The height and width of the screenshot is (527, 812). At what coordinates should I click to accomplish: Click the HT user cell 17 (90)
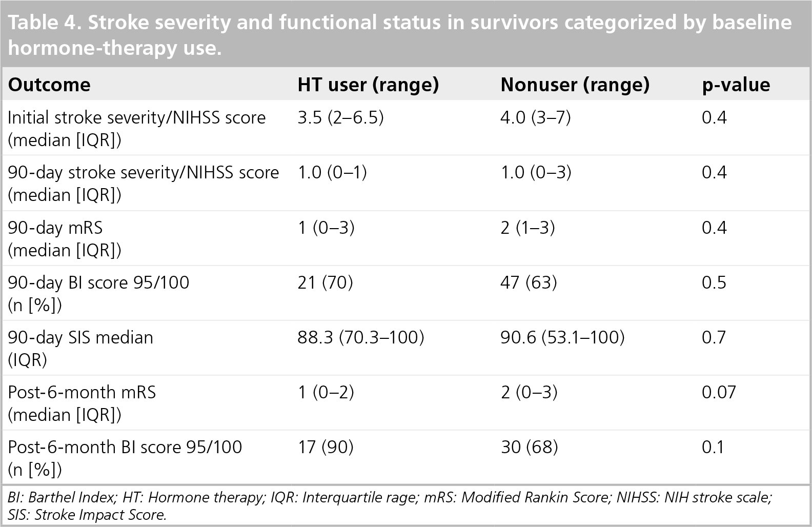(x=326, y=447)
